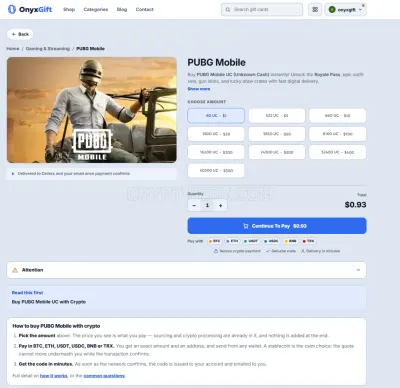Open the Categories menu item

point(96,9)
